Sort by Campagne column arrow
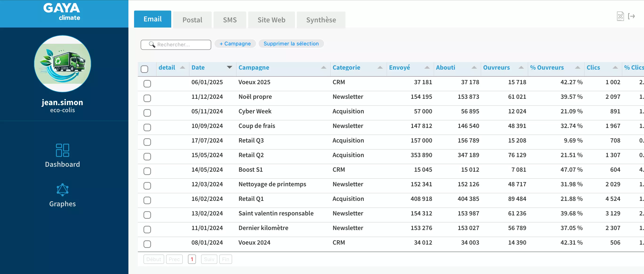Image resolution: width=644 pixels, height=274 pixels. (323, 68)
